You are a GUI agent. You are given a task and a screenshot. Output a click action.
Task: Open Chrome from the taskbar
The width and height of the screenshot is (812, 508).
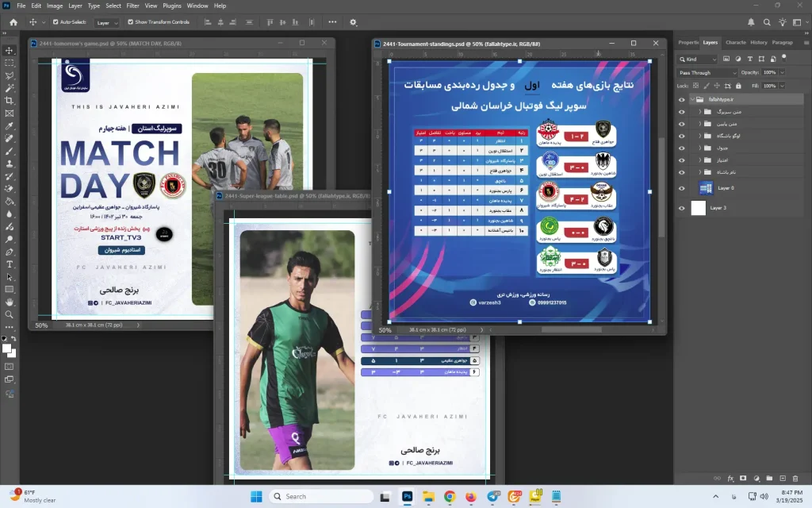pos(449,497)
